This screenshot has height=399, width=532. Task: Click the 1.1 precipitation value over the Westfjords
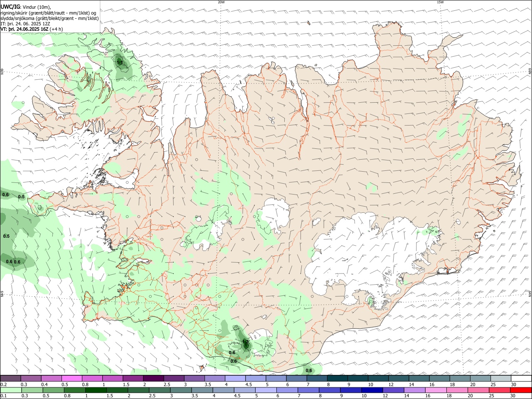[x=120, y=63]
